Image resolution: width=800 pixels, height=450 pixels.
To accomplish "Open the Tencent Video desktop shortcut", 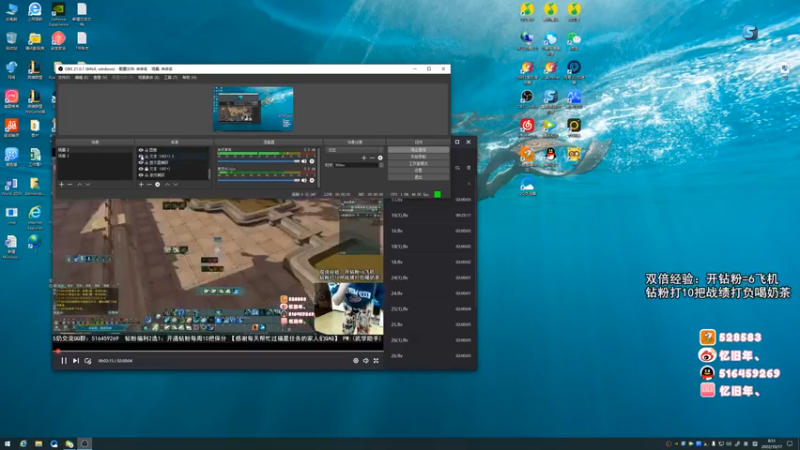I will 551,126.
